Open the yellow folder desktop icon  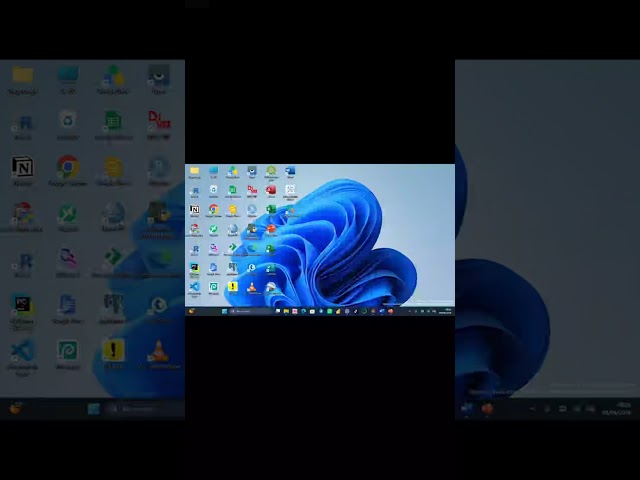point(194,171)
